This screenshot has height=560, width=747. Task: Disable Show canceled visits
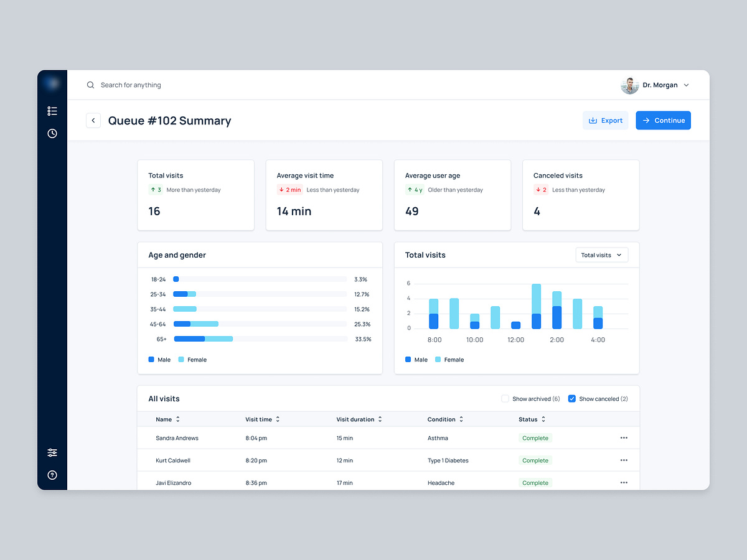pos(571,398)
